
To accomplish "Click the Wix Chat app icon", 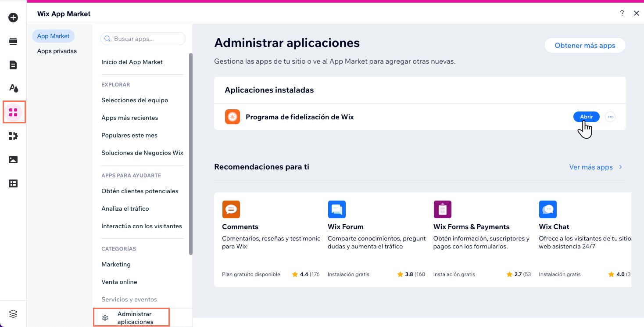I will tap(548, 209).
